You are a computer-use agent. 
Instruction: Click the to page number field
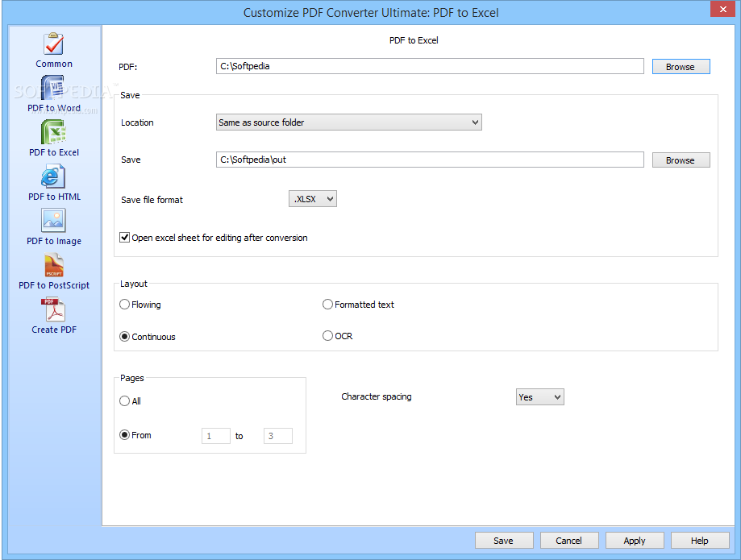[x=278, y=436]
